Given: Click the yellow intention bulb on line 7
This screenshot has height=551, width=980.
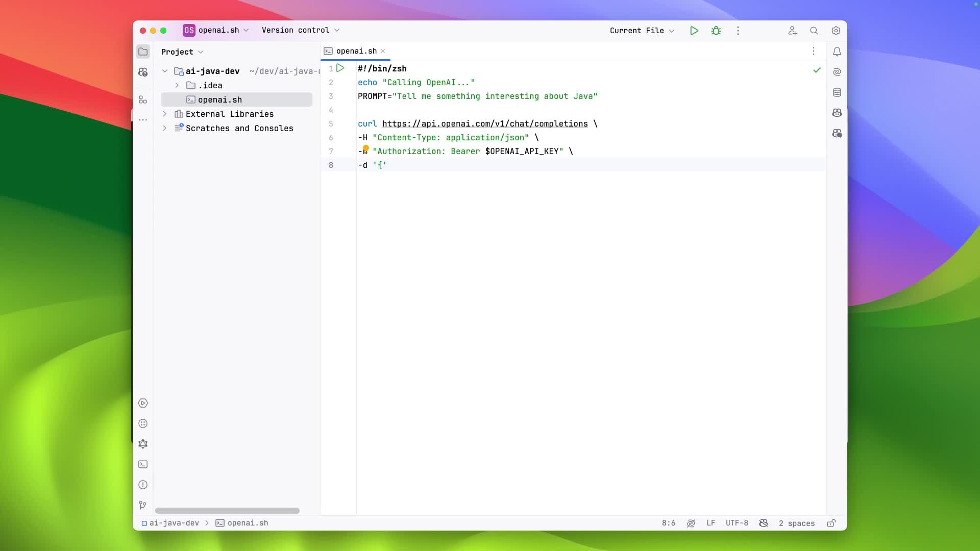Looking at the screenshot, I should [365, 148].
